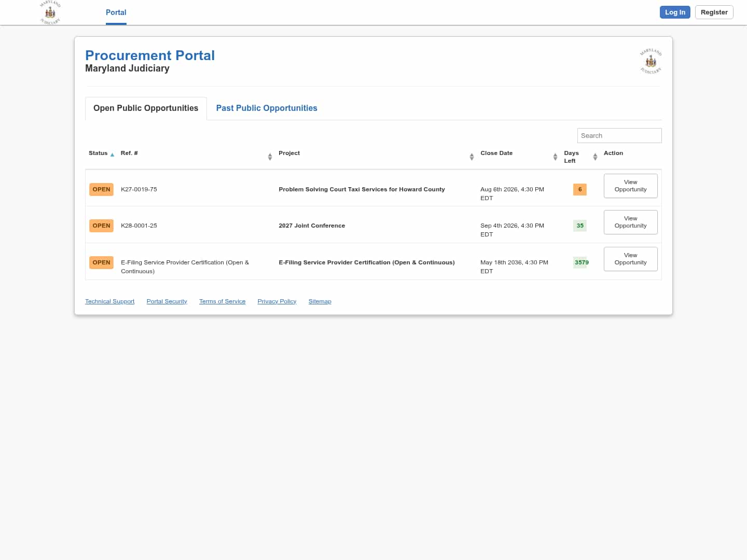Viewport: 747px width, 560px height.
Task: Click bold E-Filing Service Provider Certification project
Action: click(x=367, y=262)
